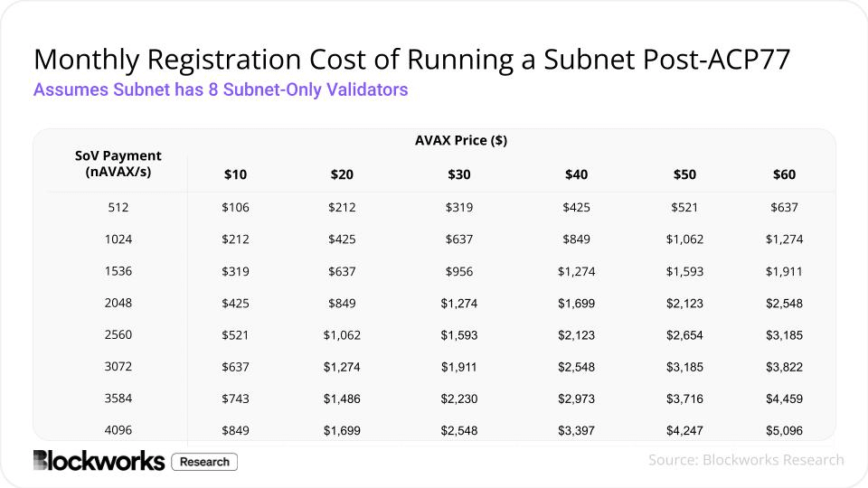The image size is (868, 488).
Task: Click the SoV Payment (nAVAX/s) column header
Action: click(118, 164)
